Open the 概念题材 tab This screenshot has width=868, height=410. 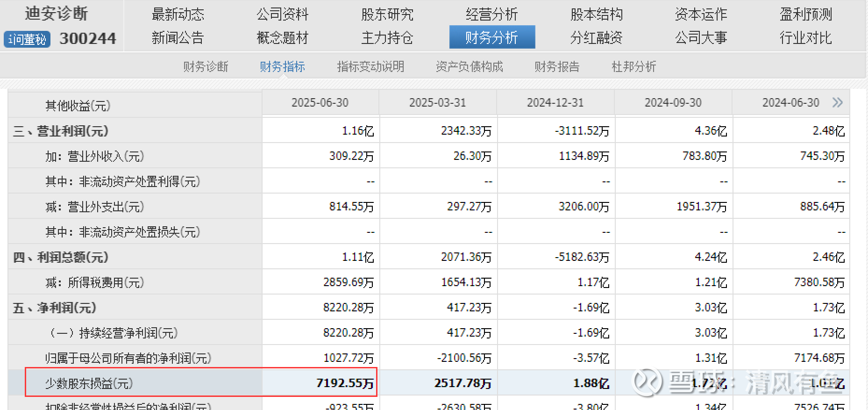pyautogui.click(x=282, y=37)
